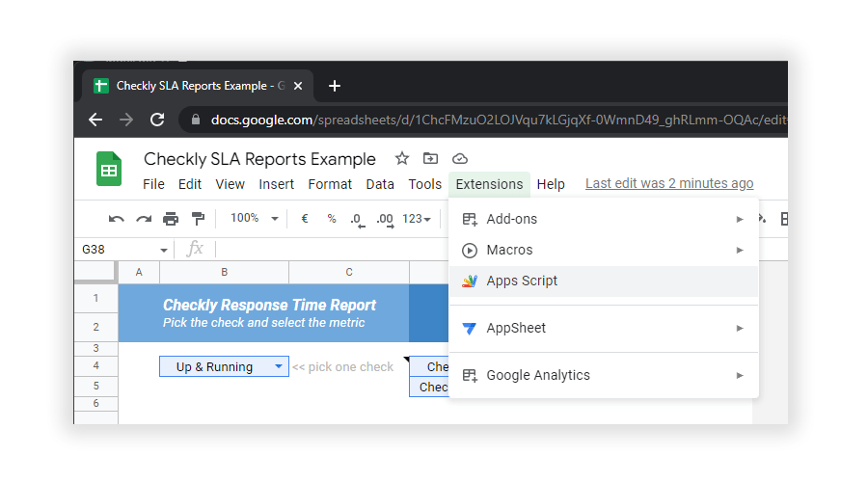This screenshot has width=868, height=482.
Task: Select column A header
Action: click(139, 272)
